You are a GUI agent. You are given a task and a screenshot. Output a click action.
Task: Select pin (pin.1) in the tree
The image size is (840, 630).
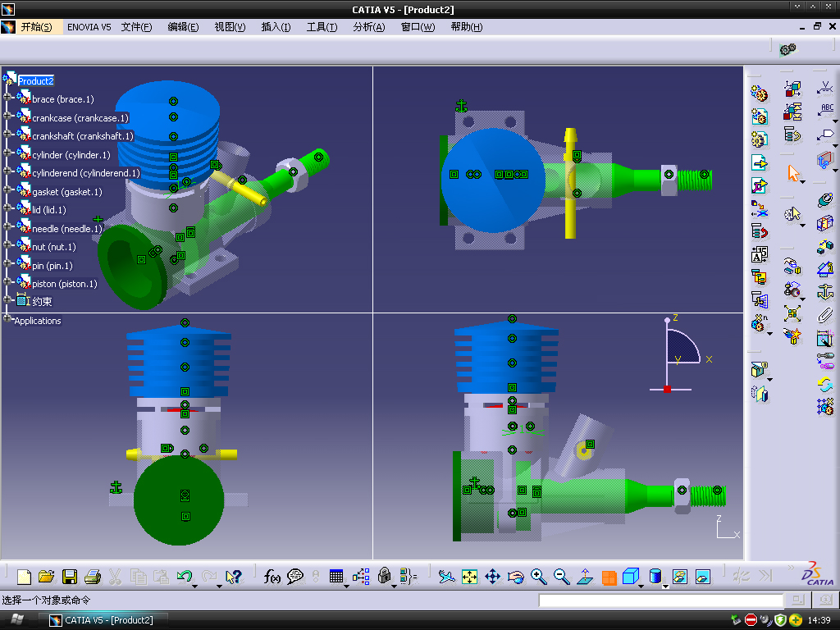[52, 266]
